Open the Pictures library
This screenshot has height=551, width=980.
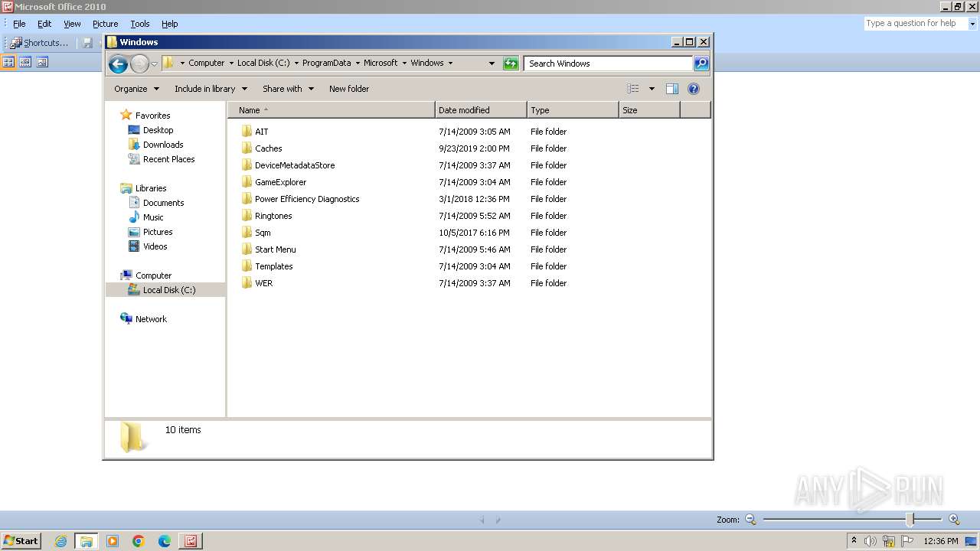(158, 232)
